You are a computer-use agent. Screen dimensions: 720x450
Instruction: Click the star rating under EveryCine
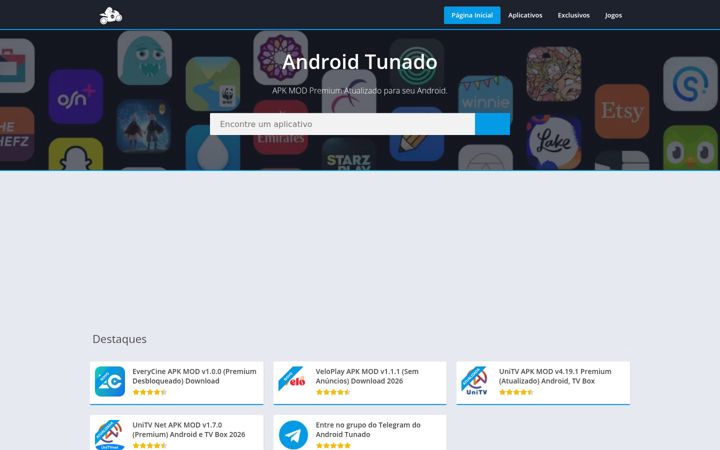(149, 392)
